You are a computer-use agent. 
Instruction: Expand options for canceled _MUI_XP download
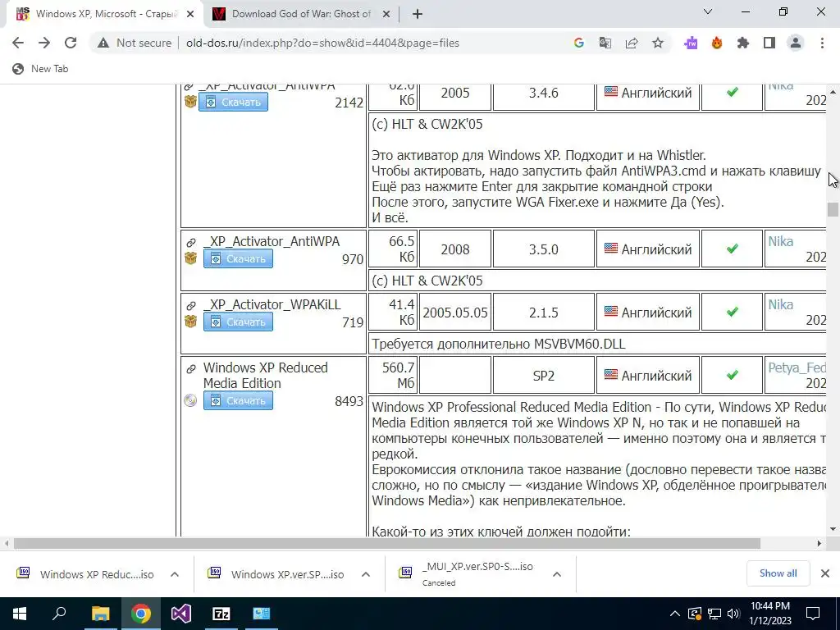pos(557,574)
